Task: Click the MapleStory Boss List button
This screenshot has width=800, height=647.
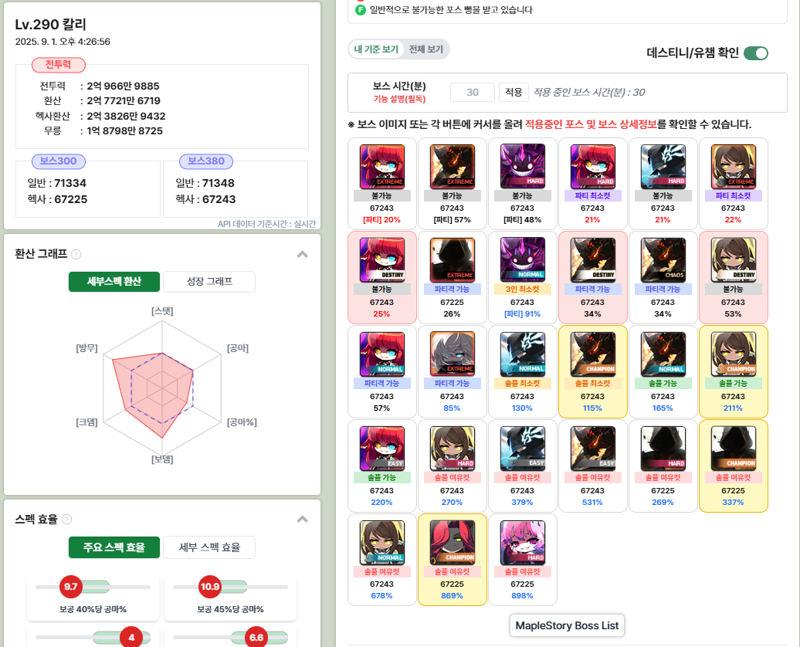Action: click(x=567, y=626)
